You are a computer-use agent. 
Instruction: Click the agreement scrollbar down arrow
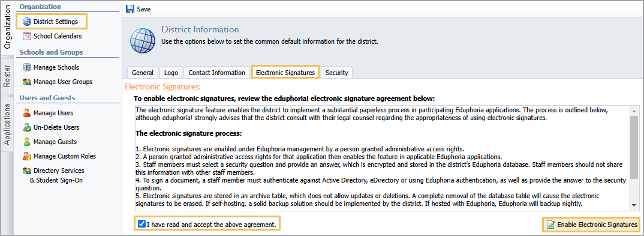pyautogui.click(x=635, y=207)
